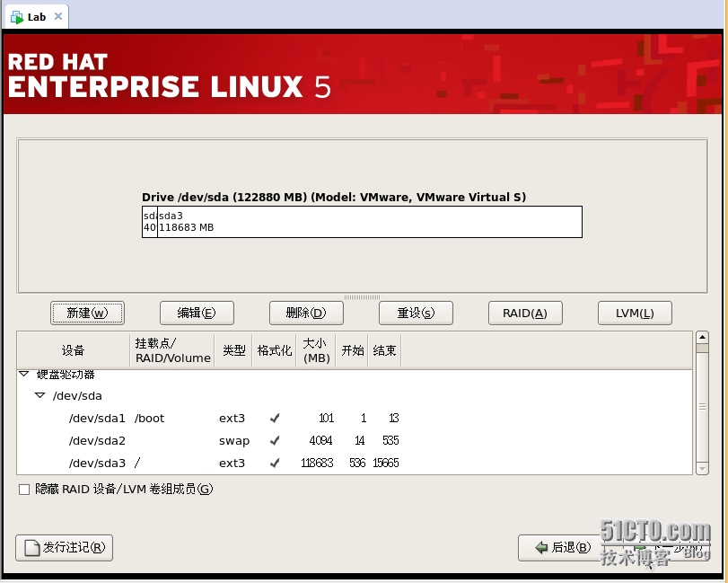The image size is (728, 583).
Task: Go back with the 后退(B) button
Action: click(563, 548)
